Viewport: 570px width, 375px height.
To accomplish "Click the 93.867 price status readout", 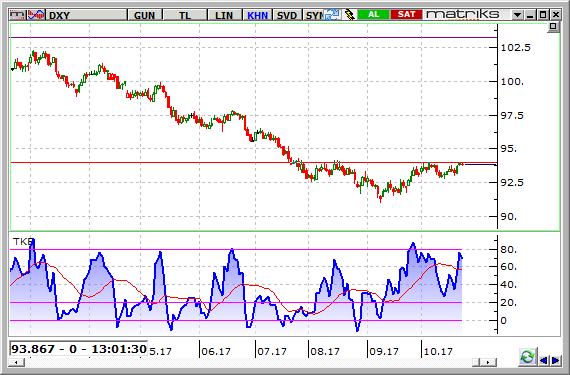I will point(79,349).
